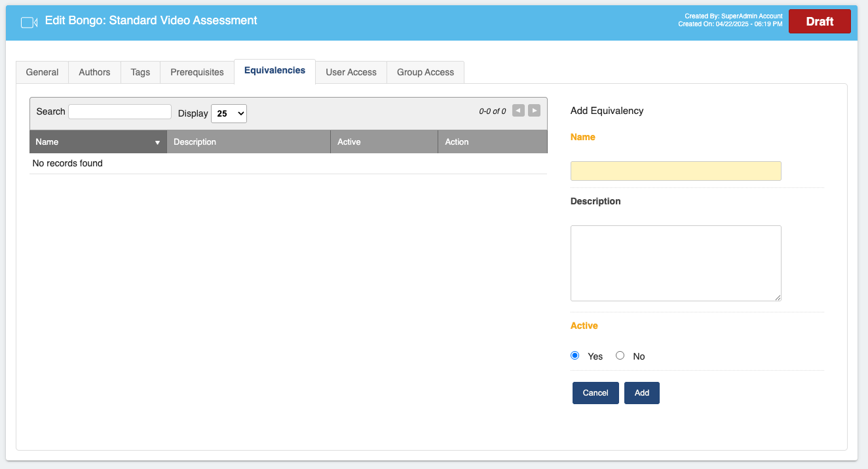This screenshot has height=469, width=868.
Task: Switch to the General tab
Action: [42, 72]
